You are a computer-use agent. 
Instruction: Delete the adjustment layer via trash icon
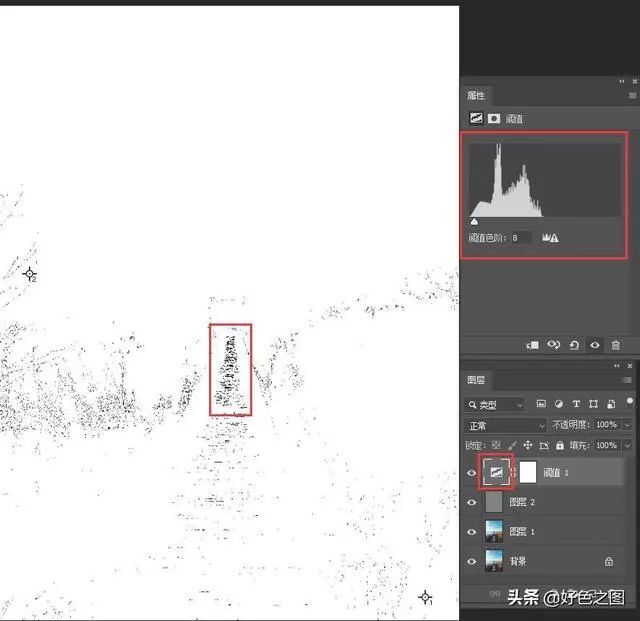tap(616, 345)
